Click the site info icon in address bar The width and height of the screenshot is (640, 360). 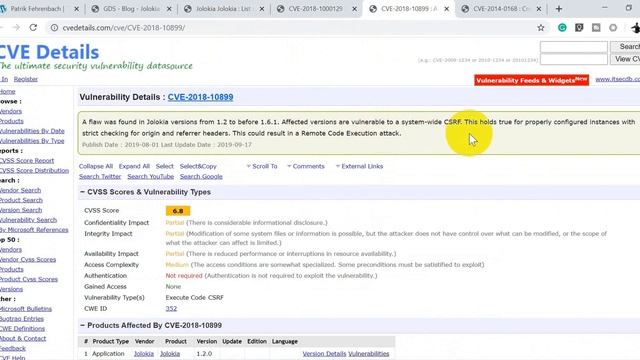coord(54,28)
